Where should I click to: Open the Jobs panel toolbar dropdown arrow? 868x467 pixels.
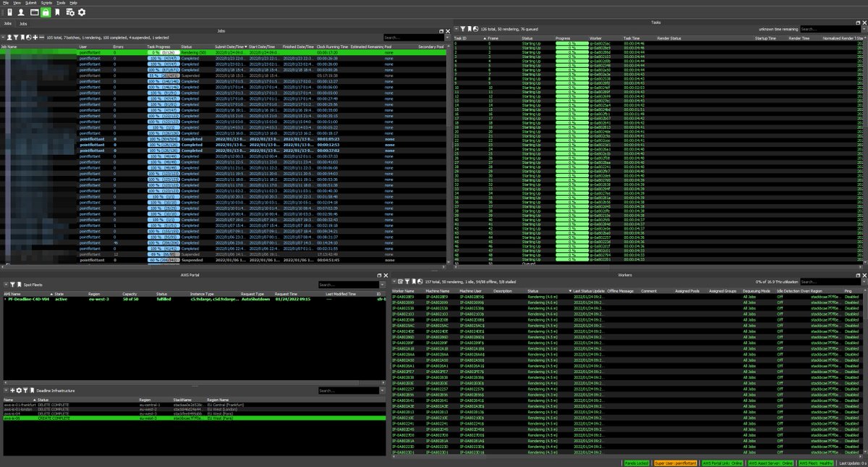coord(3,38)
